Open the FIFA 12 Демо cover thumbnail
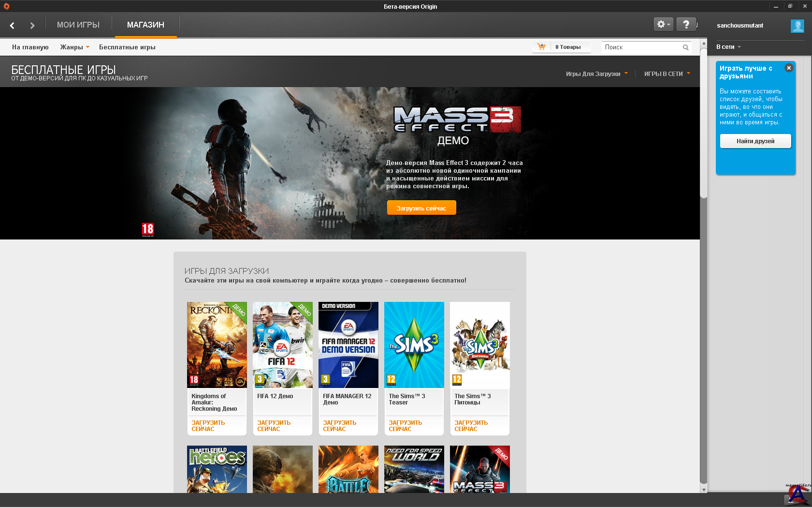812x508 pixels. click(283, 344)
